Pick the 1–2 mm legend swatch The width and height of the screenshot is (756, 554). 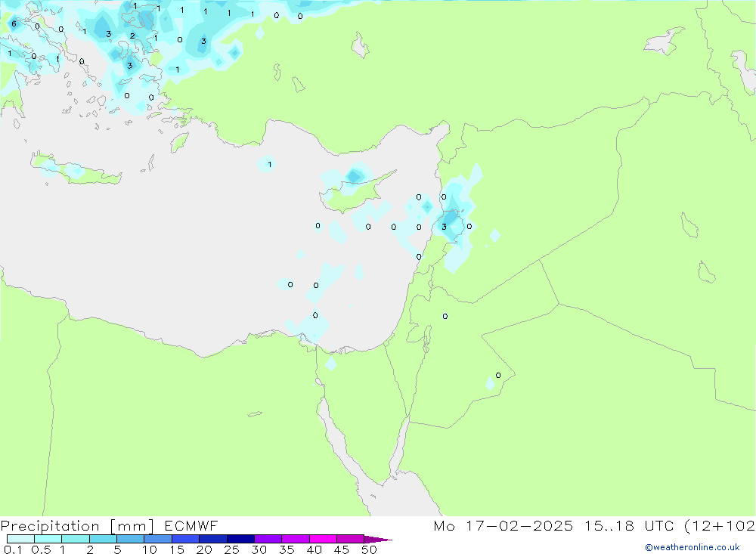click(x=76, y=539)
